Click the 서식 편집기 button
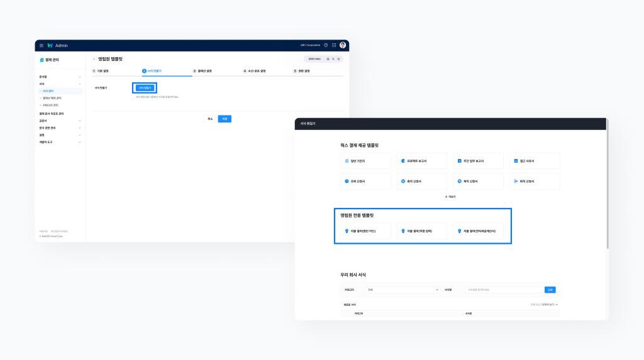This screenshot has height=360, width=644. point(145,88)
